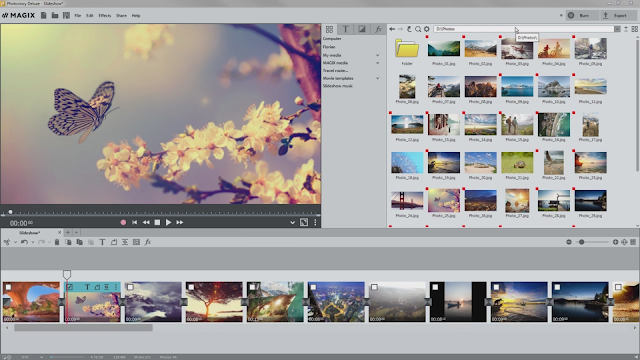Open the fx Effects tab in the media pool

[x=378, y=29]
